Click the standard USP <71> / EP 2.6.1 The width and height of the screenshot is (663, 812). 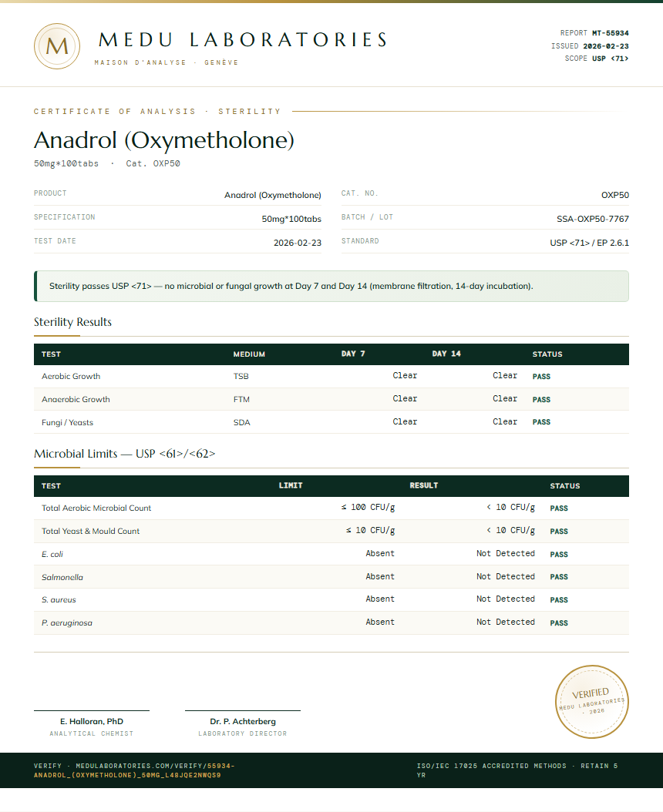point(590,243)
